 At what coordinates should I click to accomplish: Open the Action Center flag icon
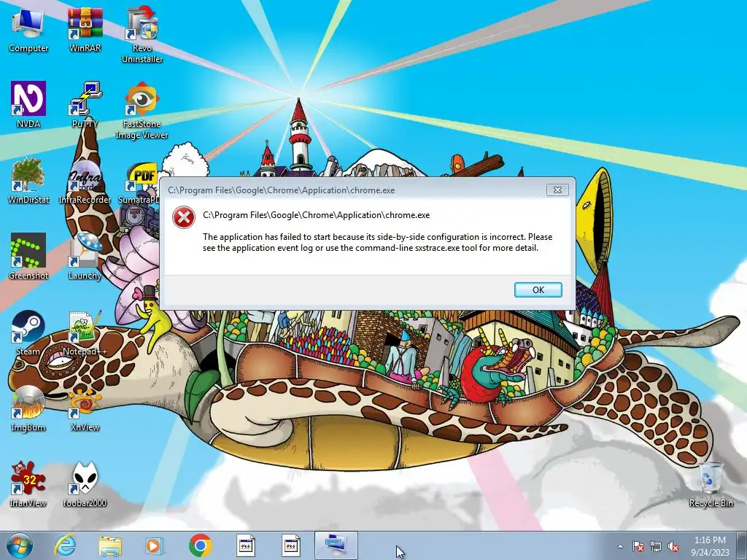(x=638, y=546)
